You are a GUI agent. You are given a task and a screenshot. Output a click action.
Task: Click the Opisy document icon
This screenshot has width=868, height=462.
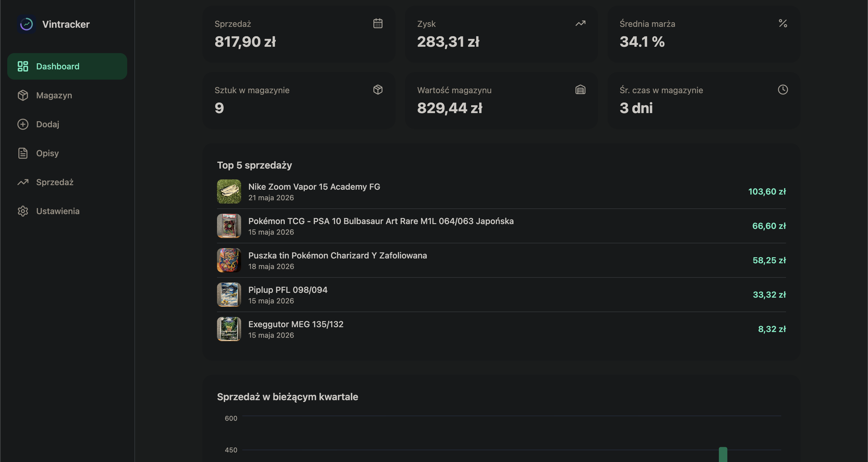[23, 153]
